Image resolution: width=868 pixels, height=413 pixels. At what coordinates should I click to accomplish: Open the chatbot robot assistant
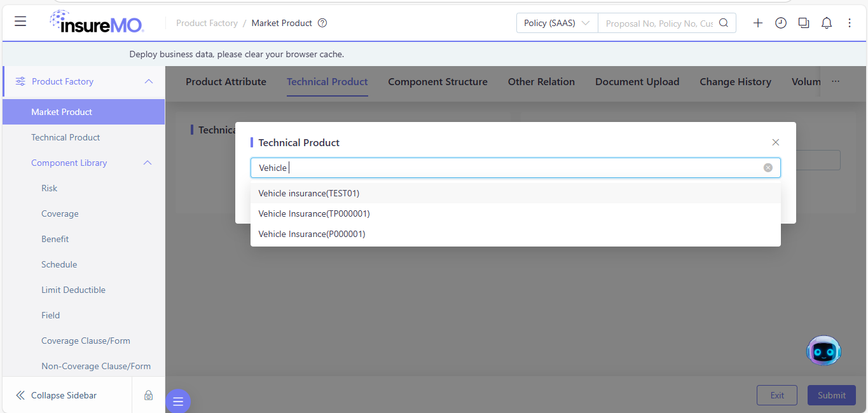coord(823,351)
